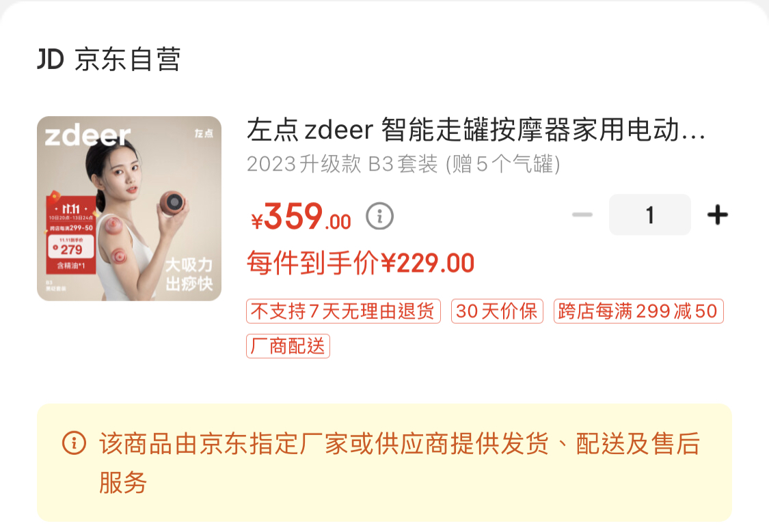Open the 左点 zdeer 智能走罐按摩器 product title

(x=476, y=130)
